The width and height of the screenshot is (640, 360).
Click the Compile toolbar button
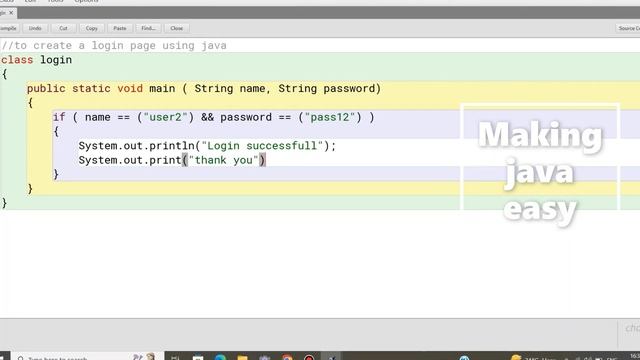pyautogui.click(x=9, y=28)
